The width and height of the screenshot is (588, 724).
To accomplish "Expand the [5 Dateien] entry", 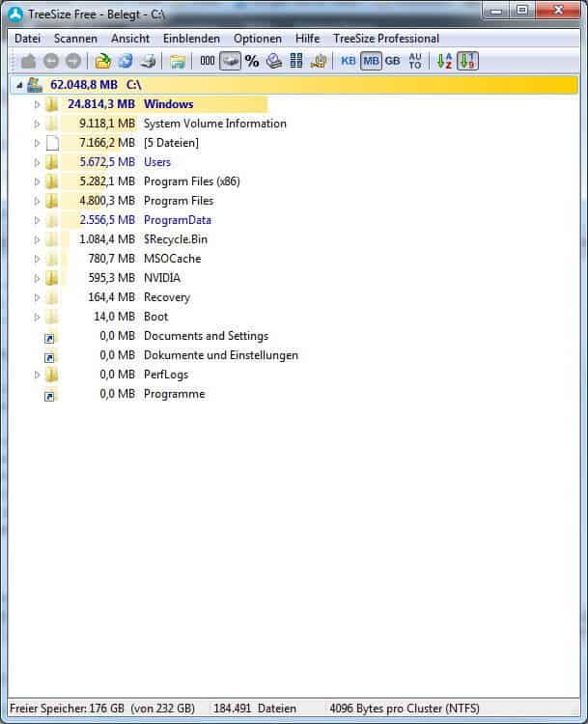I will 37,143.
